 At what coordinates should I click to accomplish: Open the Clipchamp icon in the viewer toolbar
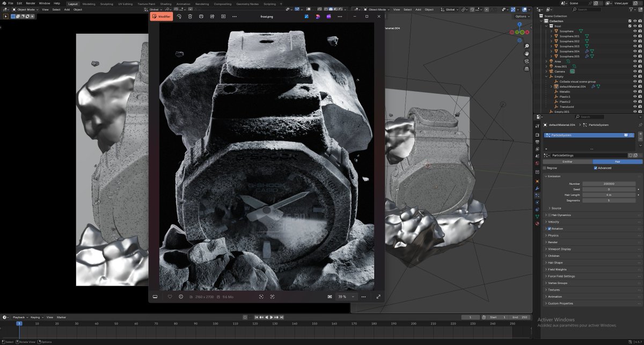tap(328, 17)
